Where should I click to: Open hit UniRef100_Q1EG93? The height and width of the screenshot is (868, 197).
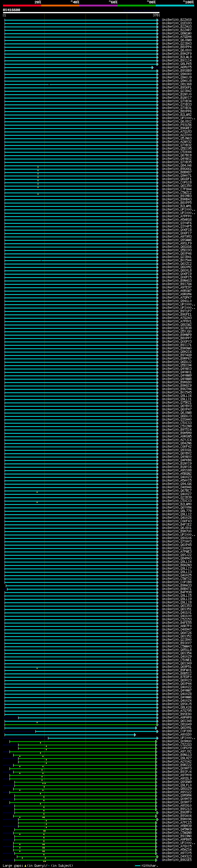tap(177, 23)
